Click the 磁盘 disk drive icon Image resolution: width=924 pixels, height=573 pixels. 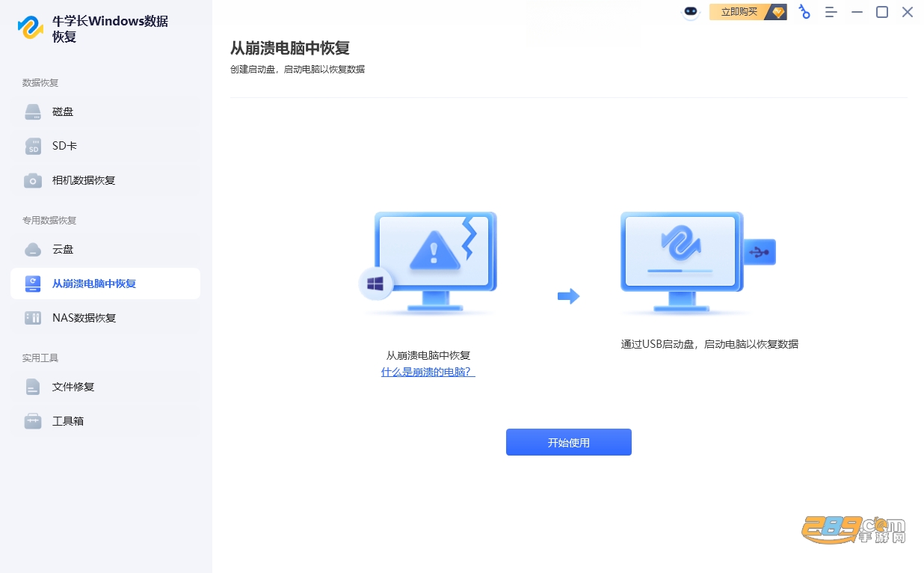(x=33, y=112)
